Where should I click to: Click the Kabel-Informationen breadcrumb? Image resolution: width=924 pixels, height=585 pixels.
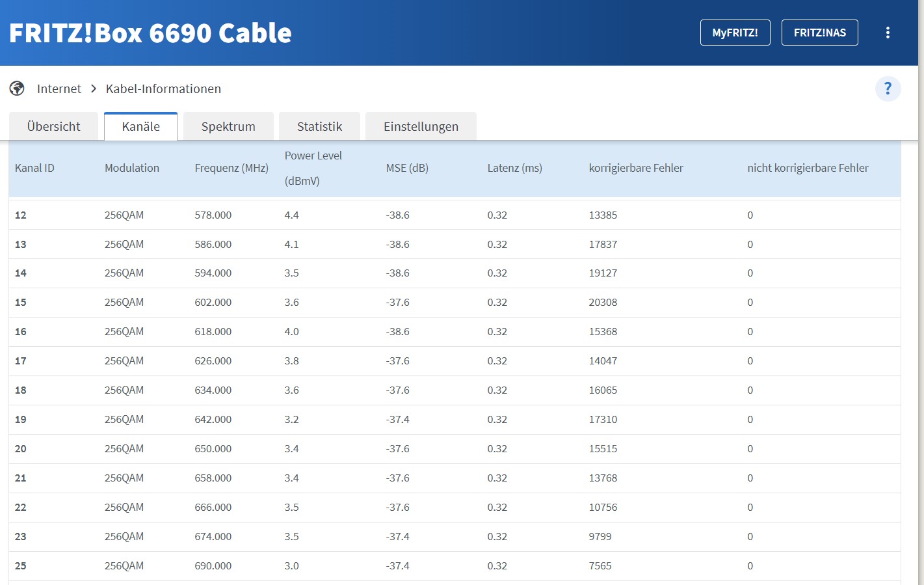click(x=163, y=88)
